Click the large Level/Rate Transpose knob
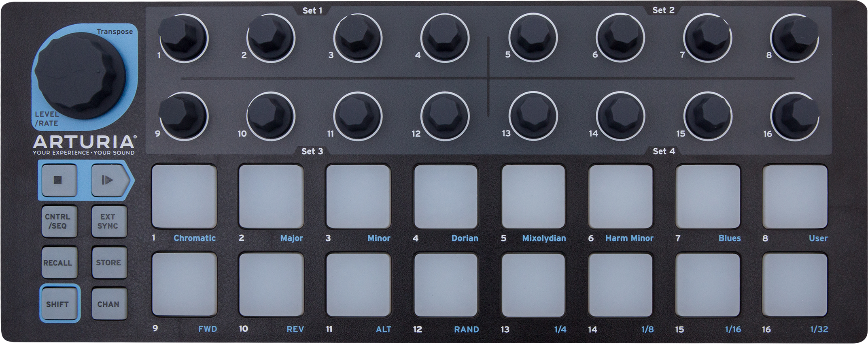 80,76
